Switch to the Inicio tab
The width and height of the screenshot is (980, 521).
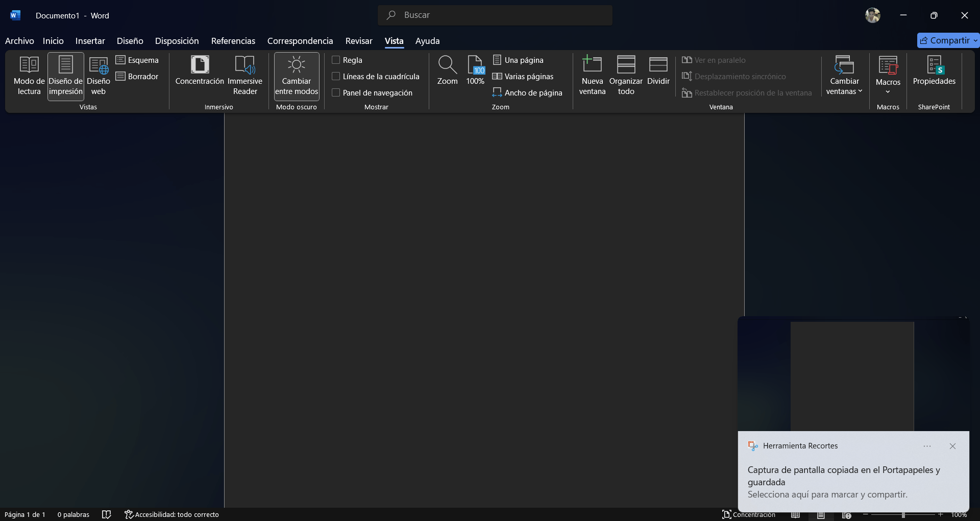(53, 41)
